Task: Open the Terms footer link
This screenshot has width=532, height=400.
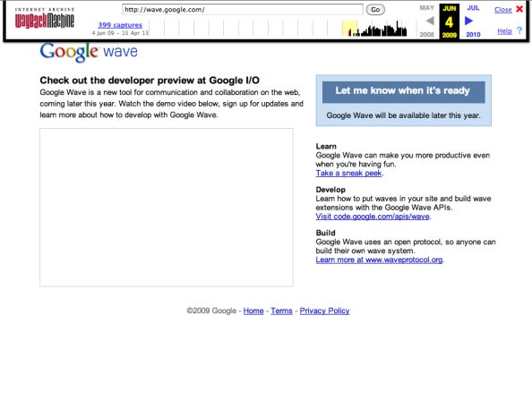Action: pos(281,311)
